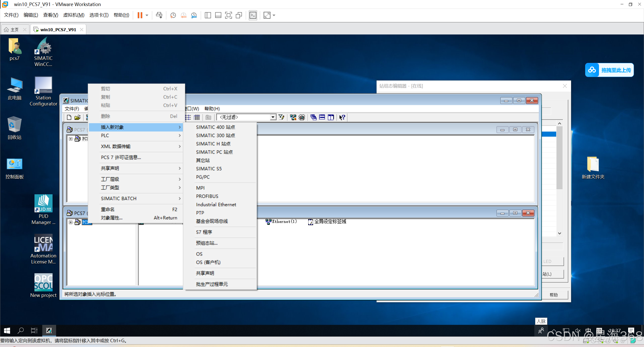Click the New project toolbar icon
The image size is (644, 347).
(x=69, y=117)
